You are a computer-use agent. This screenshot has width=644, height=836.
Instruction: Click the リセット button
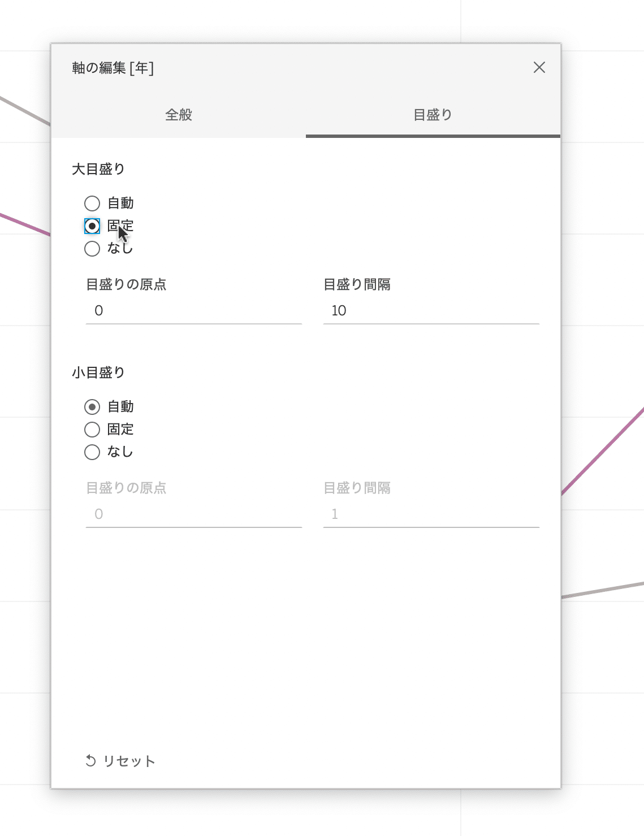point(120,761)
